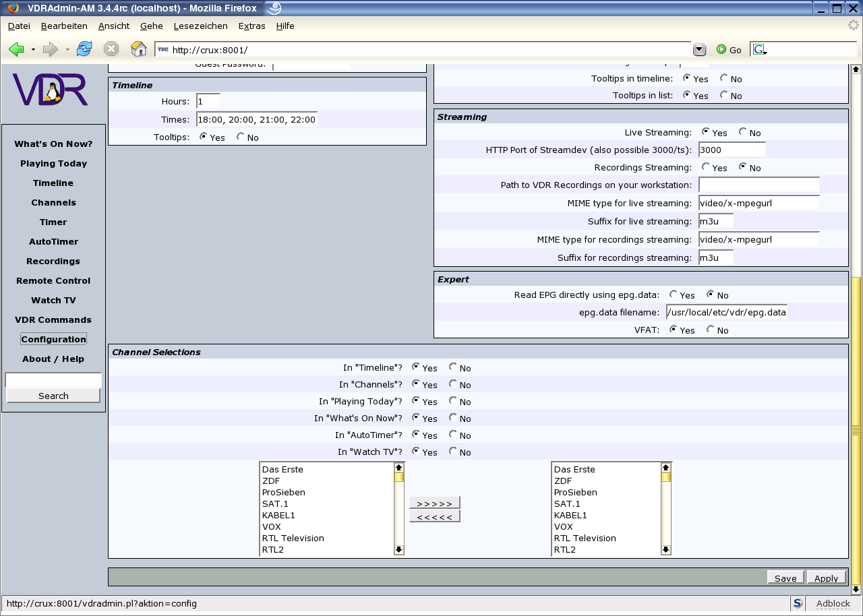
Task: Click the Reload page icon
Action: coord(84,49)
